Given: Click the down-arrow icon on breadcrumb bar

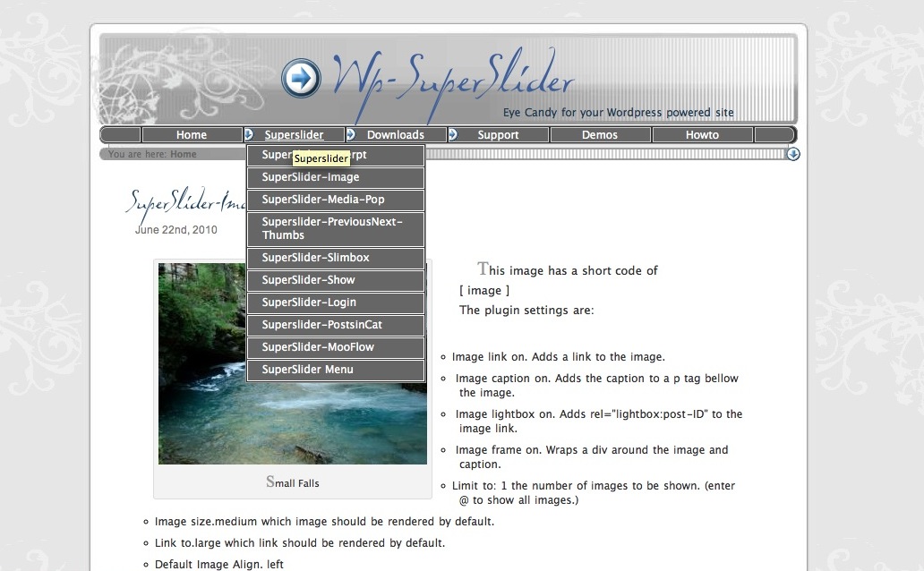Looking at the screenshot, I should pos(793,154).
